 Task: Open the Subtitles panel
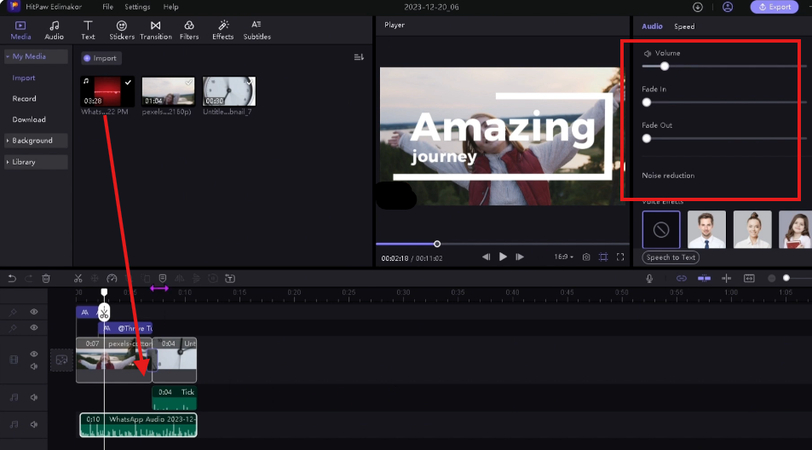point(257,30)
